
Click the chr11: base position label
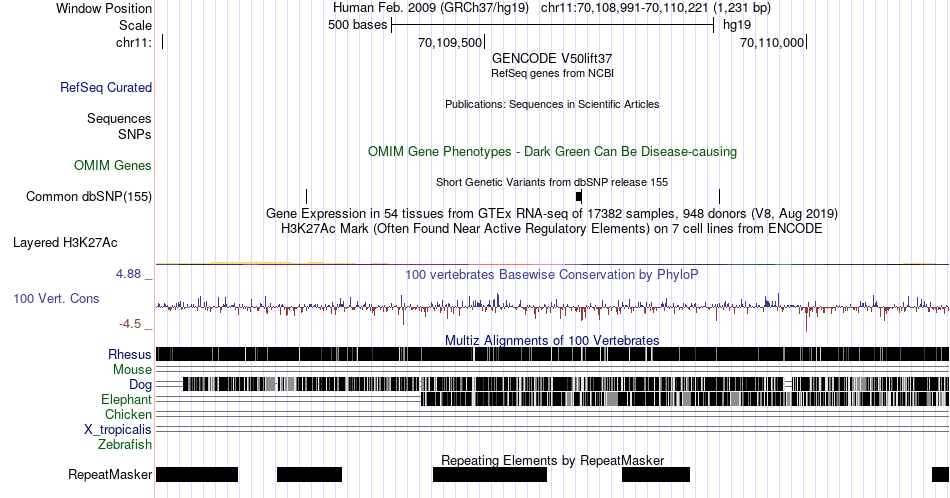tap(134, 42)
